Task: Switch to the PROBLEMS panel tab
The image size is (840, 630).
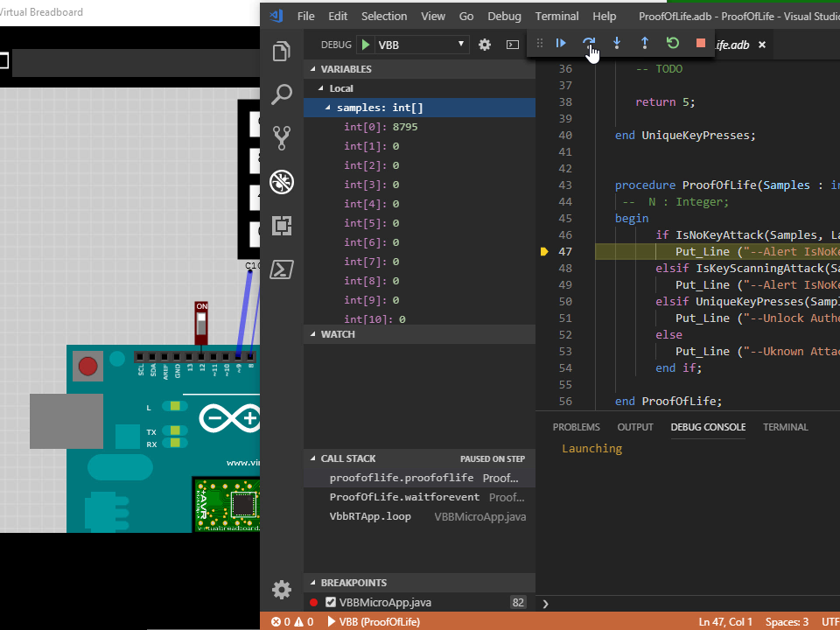Action: [x=576, y=427]
